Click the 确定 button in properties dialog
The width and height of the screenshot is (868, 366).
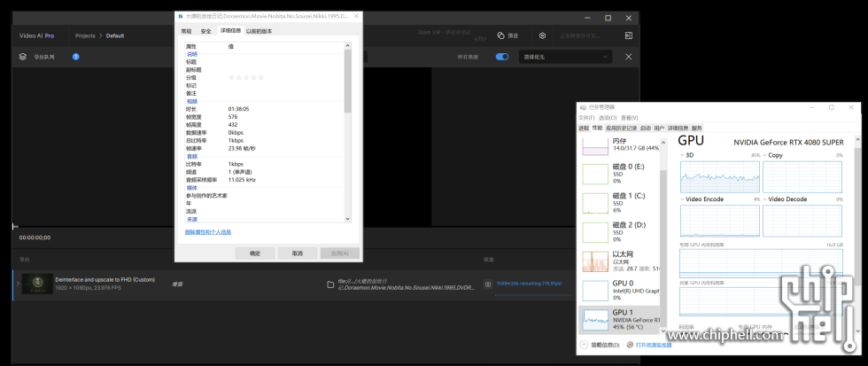click(x=255, y=253)
